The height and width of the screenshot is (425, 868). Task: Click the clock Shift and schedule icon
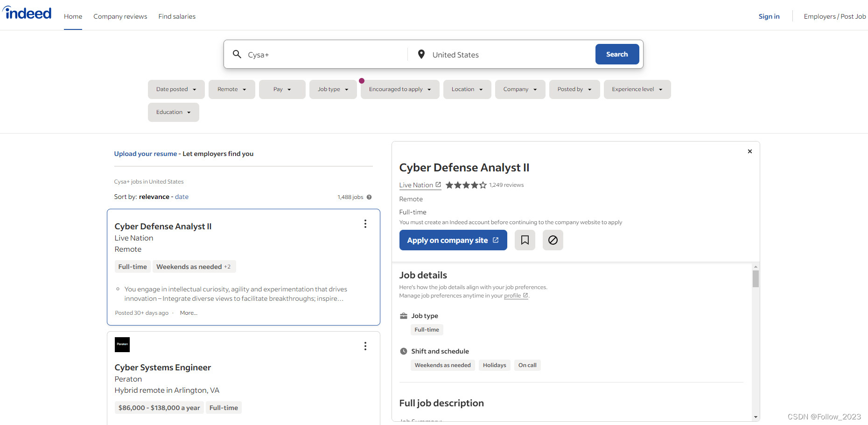pos(404,351)
